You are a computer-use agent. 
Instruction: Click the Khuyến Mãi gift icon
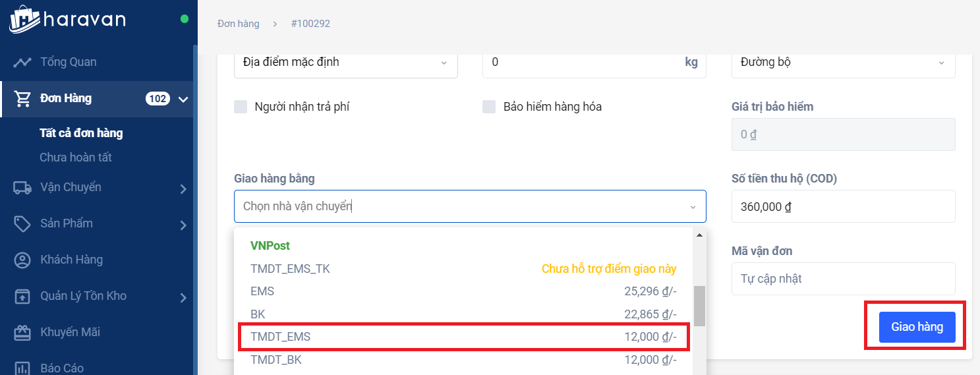click(x=22, y=333)
